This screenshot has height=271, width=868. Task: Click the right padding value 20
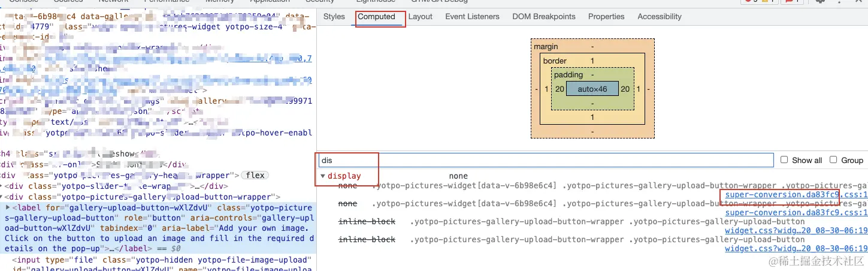(x=625, y=89)
